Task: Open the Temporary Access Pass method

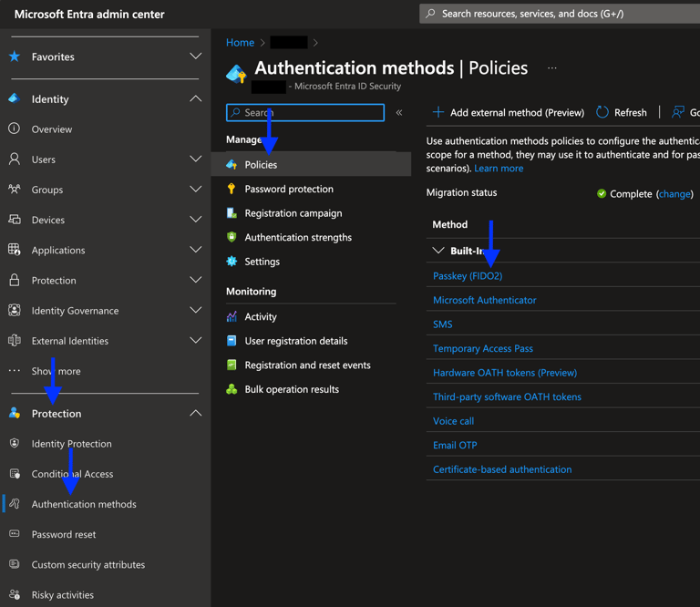Action: pyautogui.click(x=482, y=348)
